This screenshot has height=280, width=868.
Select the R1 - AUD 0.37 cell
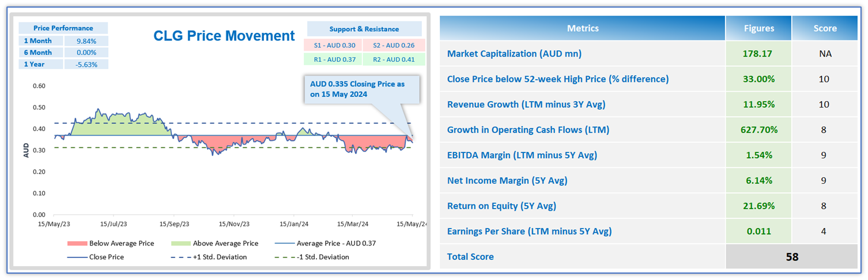tap(333, 59)
